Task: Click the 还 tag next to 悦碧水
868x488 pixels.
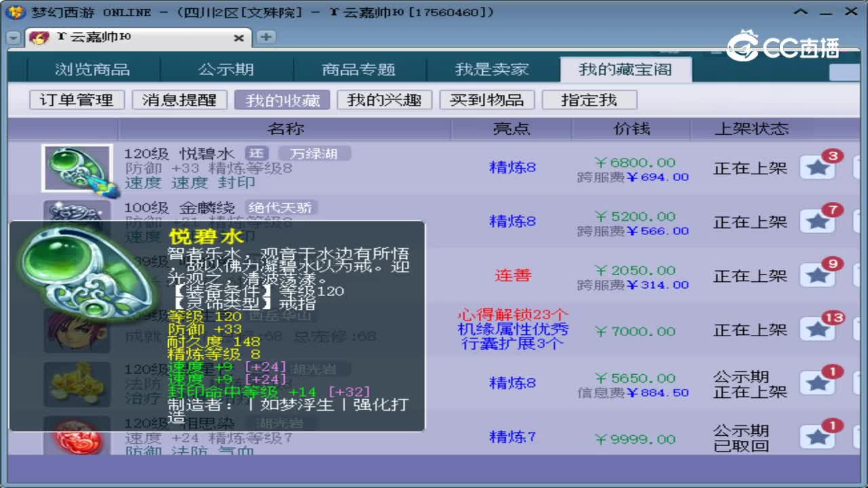Action: [257, 154]
